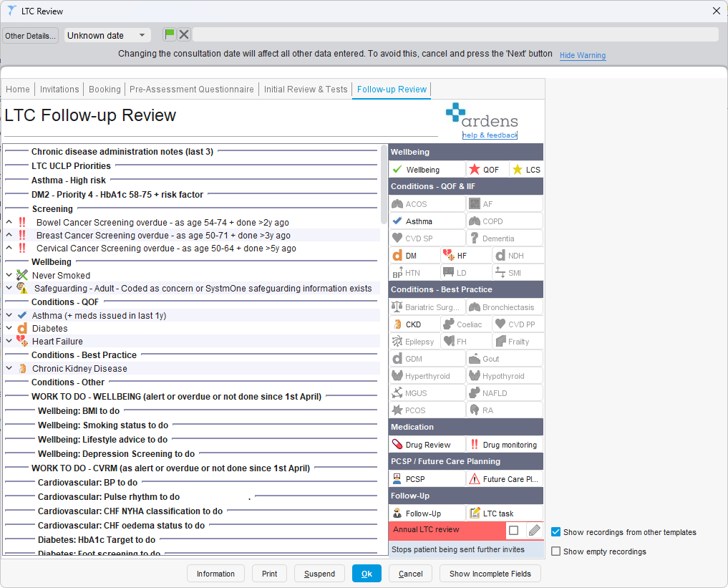This screenshot has height=588, width=728.
Task: Open the COPD condition button
Action: point(505,221)
